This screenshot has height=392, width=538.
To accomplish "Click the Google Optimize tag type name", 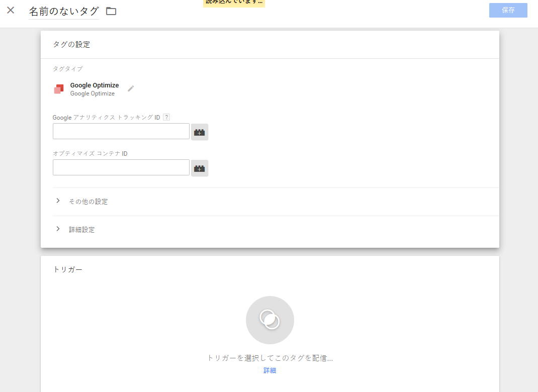I will tap(95, 85).
